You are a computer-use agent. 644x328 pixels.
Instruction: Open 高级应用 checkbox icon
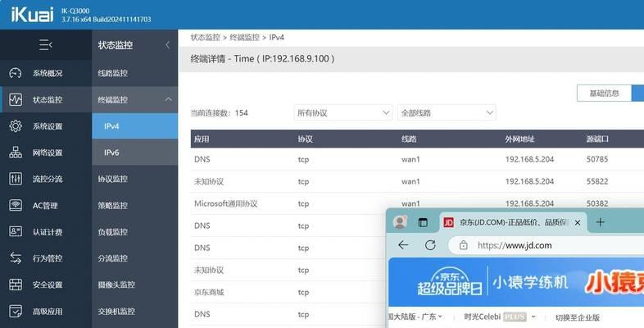point(16,311)
